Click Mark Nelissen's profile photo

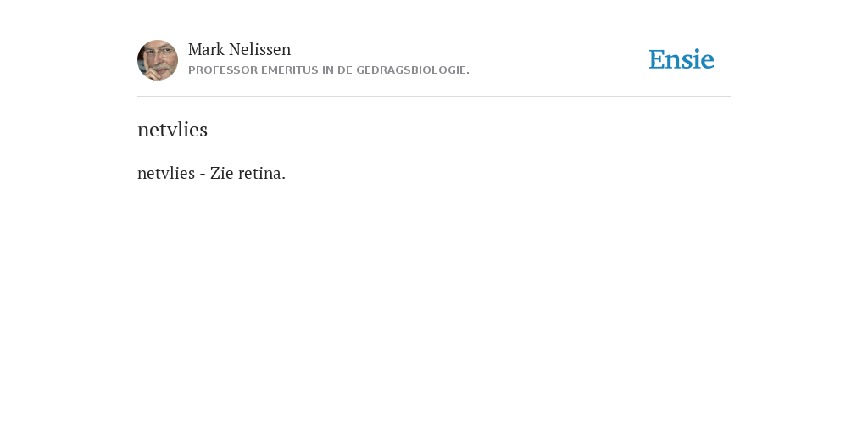click(x=158, y=60)
